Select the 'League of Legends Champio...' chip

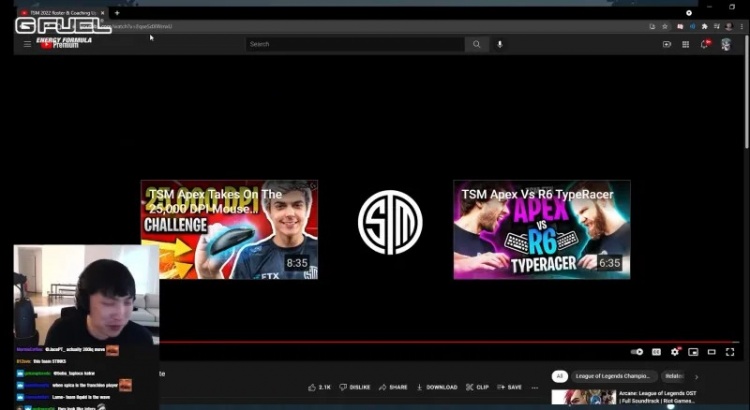[614, 377]
